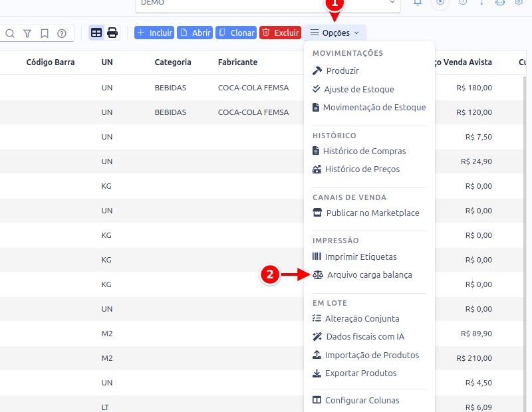Viewport: 532px width, 412px height.
Task: Expand the DEMO company selector
Action: point(268,3)
